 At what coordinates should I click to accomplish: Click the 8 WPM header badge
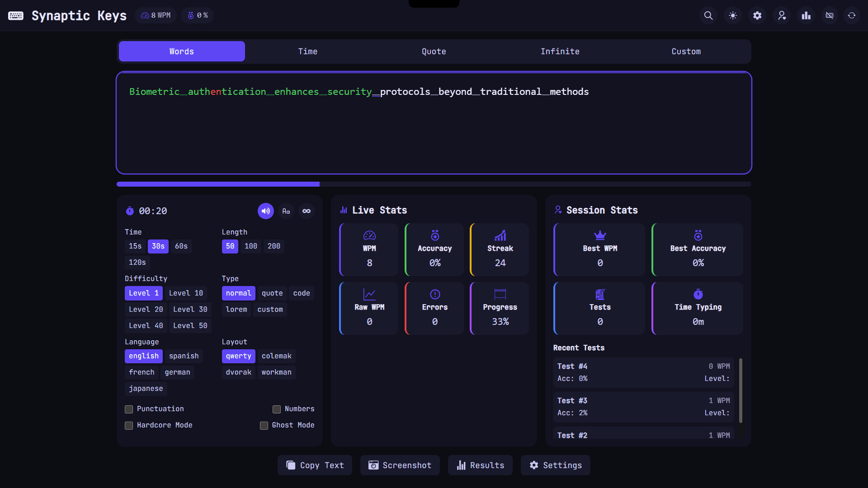pos(156,15)
